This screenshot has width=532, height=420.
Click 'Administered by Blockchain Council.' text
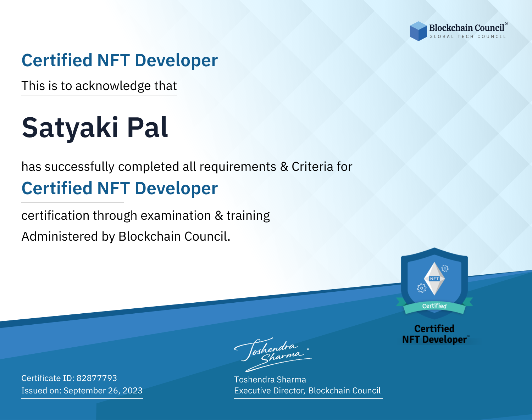(126, 236)
